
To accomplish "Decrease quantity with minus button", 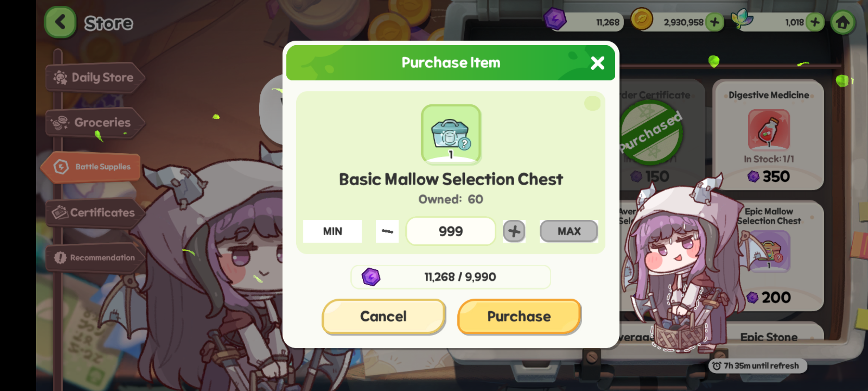I will click(387, 231).
